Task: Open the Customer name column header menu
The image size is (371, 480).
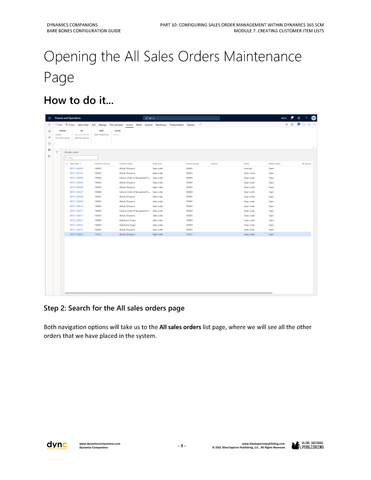Action: point(126,164)
